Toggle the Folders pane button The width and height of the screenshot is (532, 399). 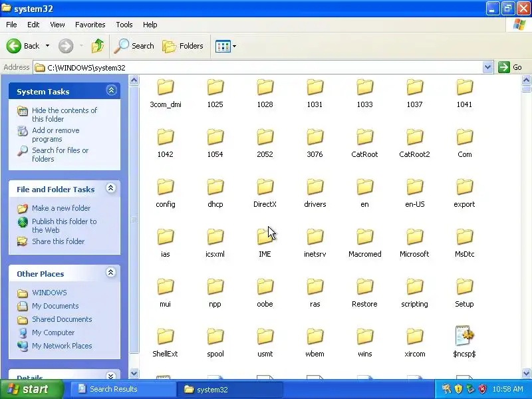[x=183, y=46]
